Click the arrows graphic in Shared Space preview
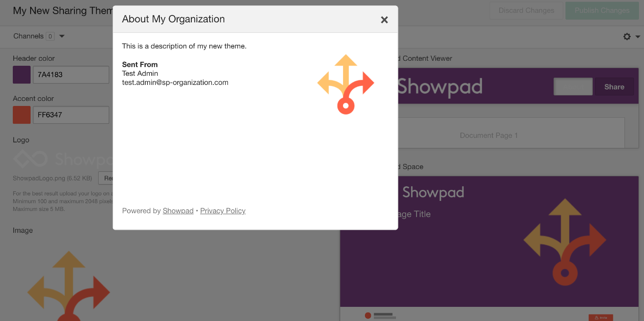The width and height of the screenshot is (644, 321). tap(565, 242)
